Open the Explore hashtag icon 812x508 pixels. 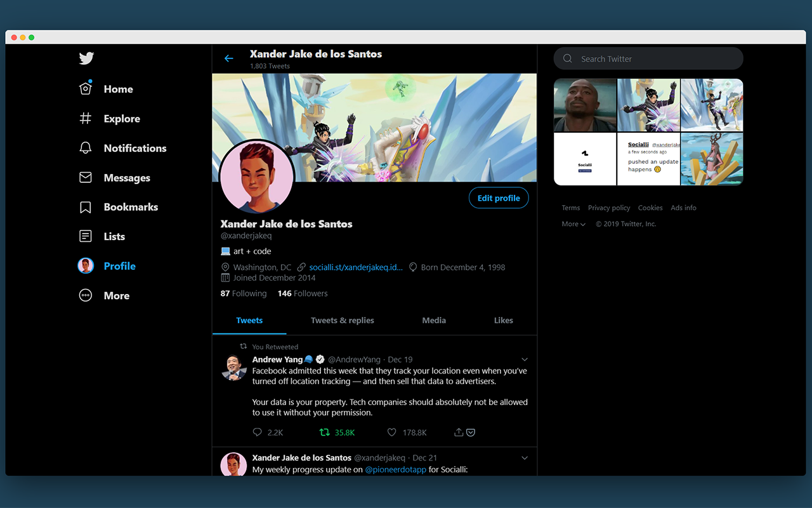86,118
